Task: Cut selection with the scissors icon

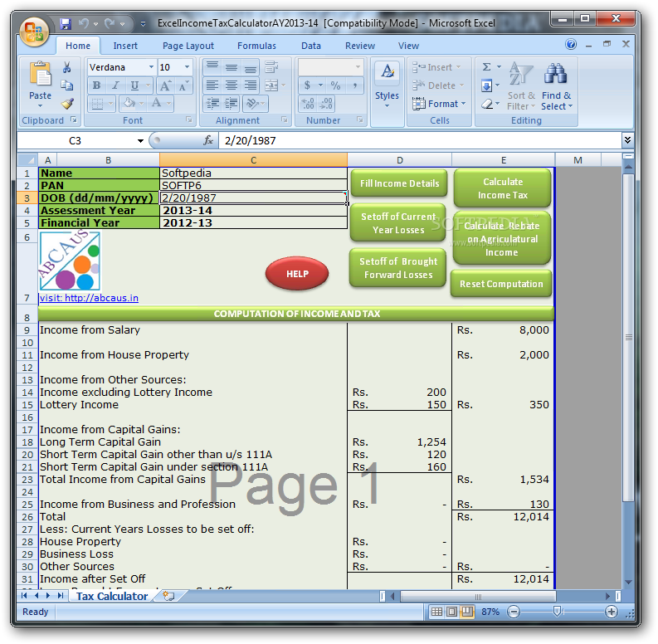Action: [66, 67]
